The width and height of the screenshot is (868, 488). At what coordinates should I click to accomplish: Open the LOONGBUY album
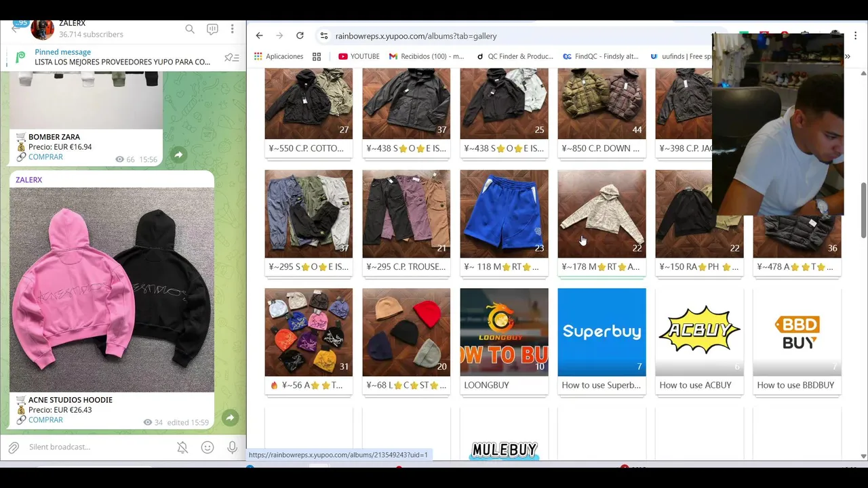click(x=504, y=342)
